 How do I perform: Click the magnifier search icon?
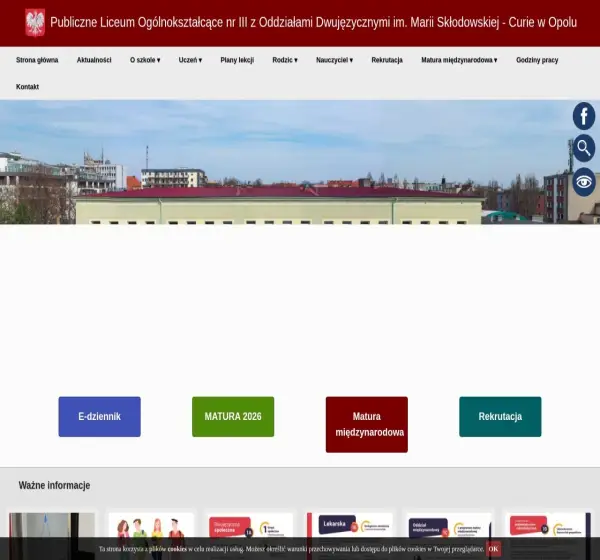584,148
